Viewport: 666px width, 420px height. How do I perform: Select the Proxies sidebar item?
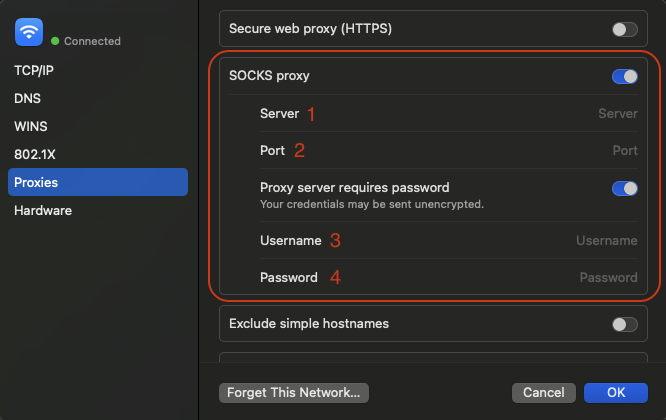(x=97, y=182)
